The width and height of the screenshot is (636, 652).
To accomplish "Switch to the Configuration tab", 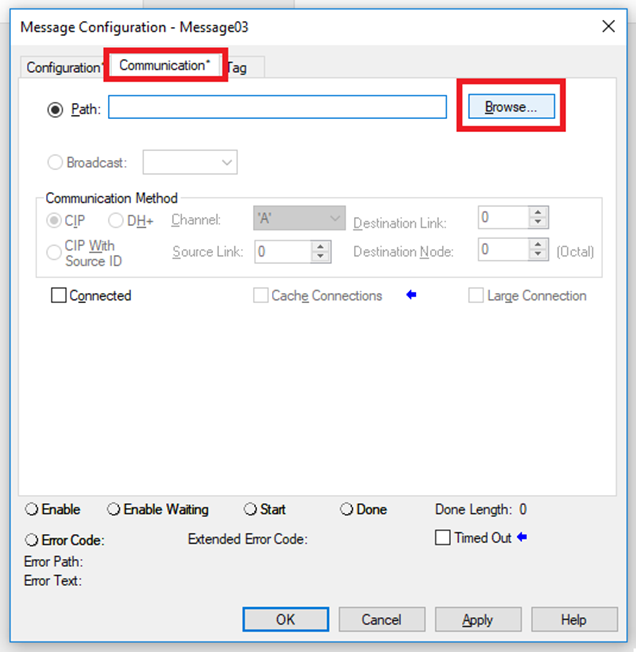I will 63,68.
